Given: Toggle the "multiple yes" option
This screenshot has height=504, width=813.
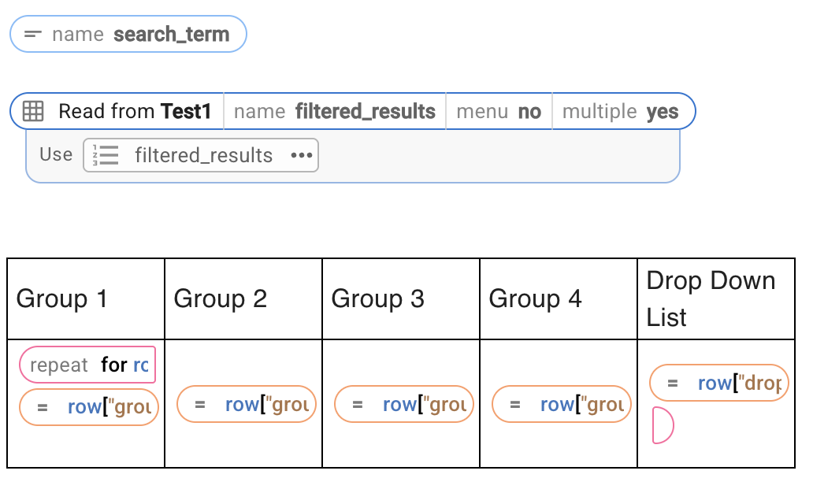Looking at the screenshot, I should click(622, 112).
